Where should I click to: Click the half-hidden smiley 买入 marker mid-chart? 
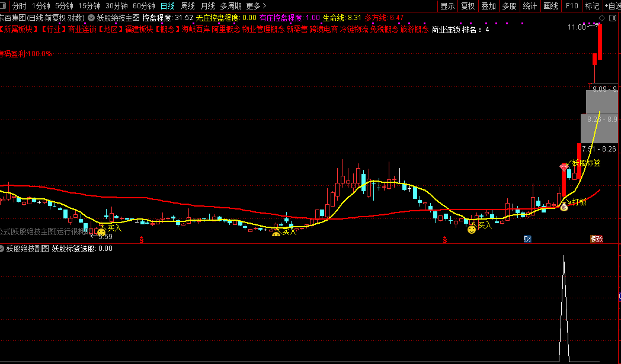(x=276, y=234)
